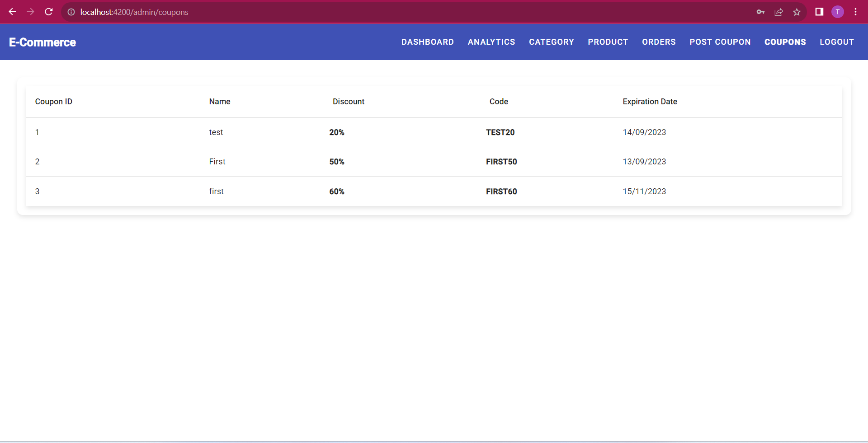The image size is (868, 443).
Task: Click the Name column header
Action: tap(220, 102)
